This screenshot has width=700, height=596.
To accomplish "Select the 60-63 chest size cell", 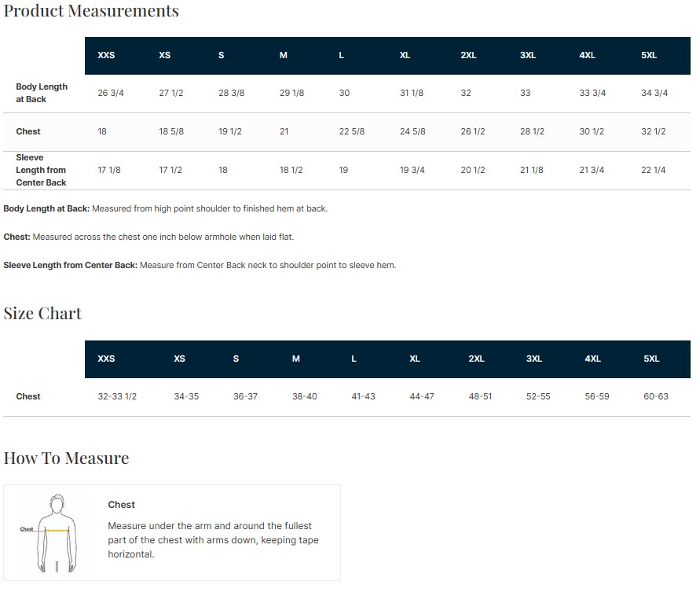I will [x=656, y=396].
